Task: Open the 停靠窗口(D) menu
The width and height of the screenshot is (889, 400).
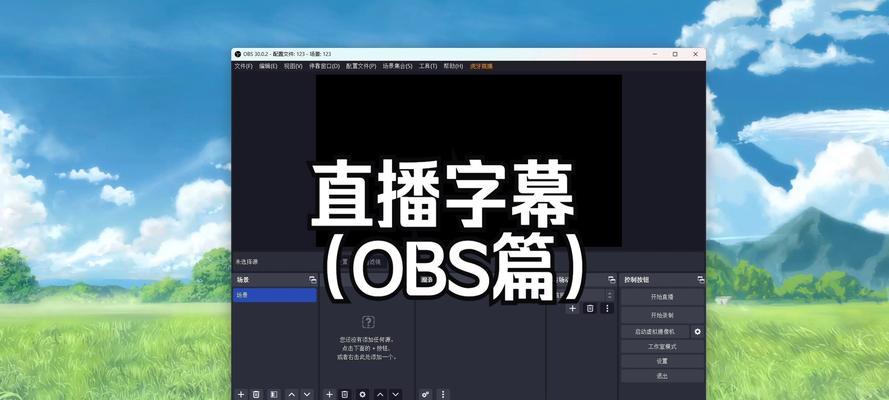Action: click(x=324, y=66)
